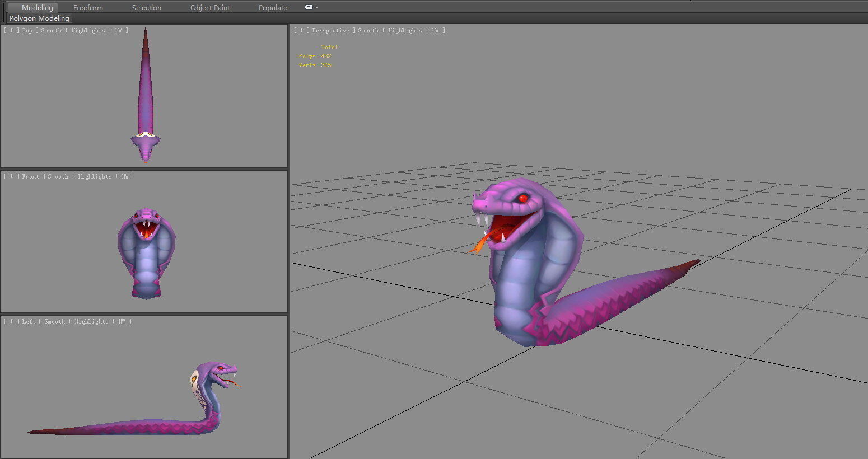Open shading menu in the Perspective viewport
The width and height of the screenshot is (868, 459).
click(398, 31)
